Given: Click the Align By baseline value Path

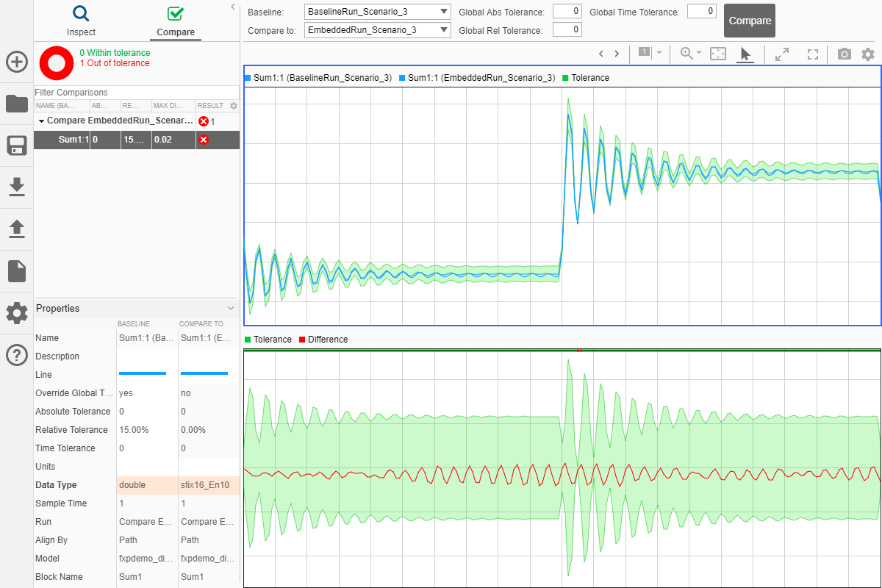Looking at the screenshot, I should coord(129,540).
